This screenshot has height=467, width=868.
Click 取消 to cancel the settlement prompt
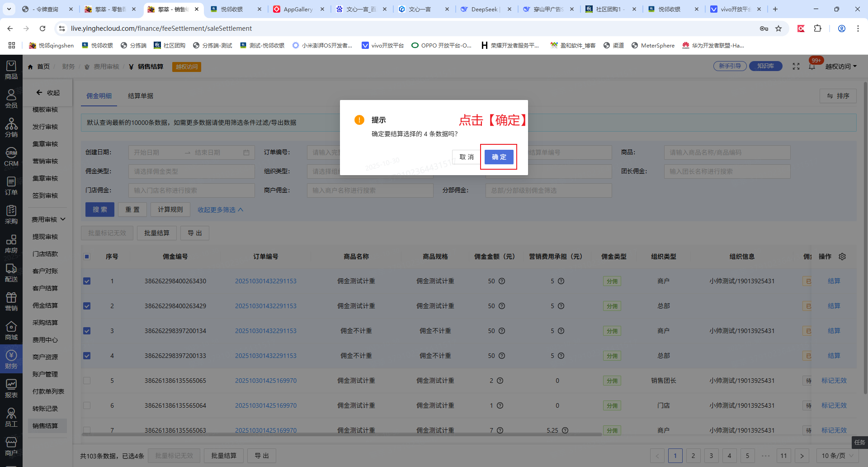pyautogui.click(x=466, y=157)
